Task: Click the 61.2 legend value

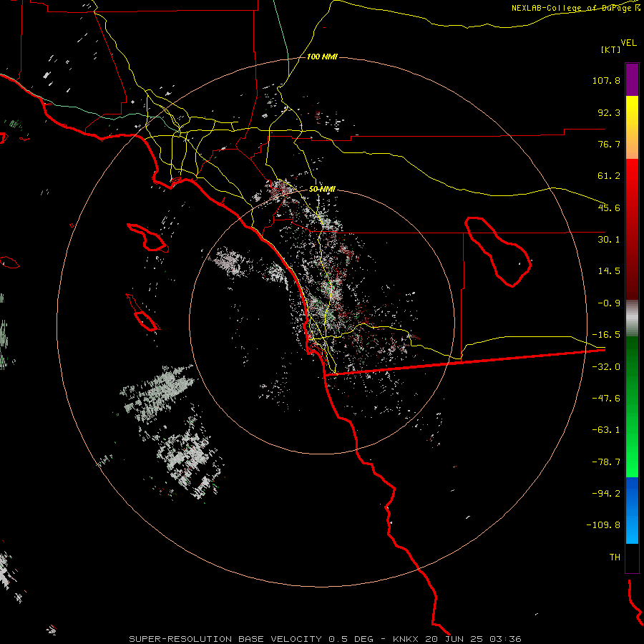Action: click(609, 176)
